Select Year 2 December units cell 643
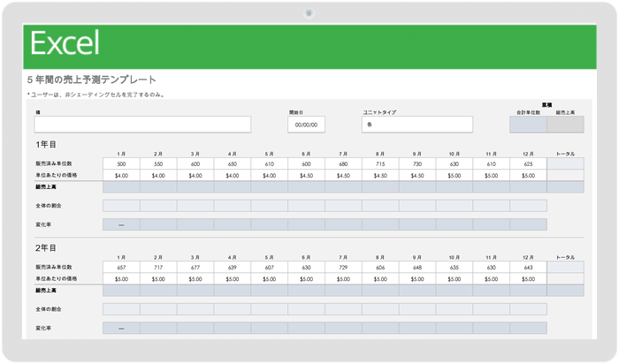 tap(528, 267)
